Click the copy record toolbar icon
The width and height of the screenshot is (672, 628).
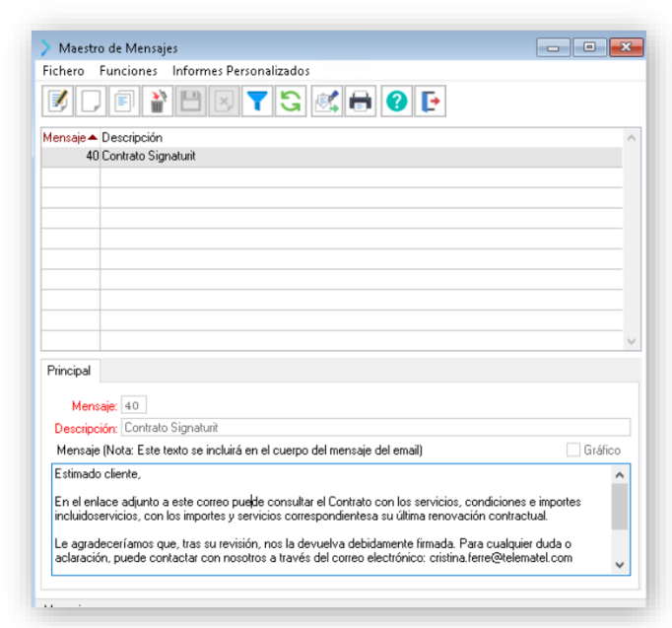124,102
